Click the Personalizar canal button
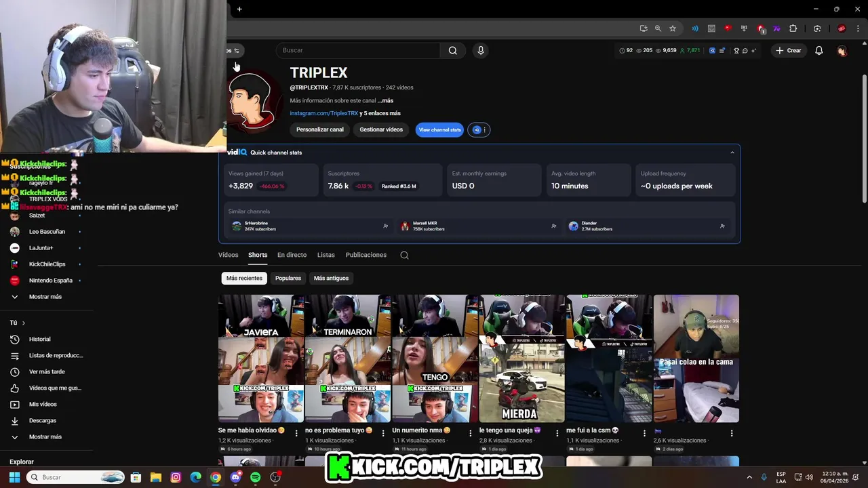868x488 pixels. pos(320,129)
